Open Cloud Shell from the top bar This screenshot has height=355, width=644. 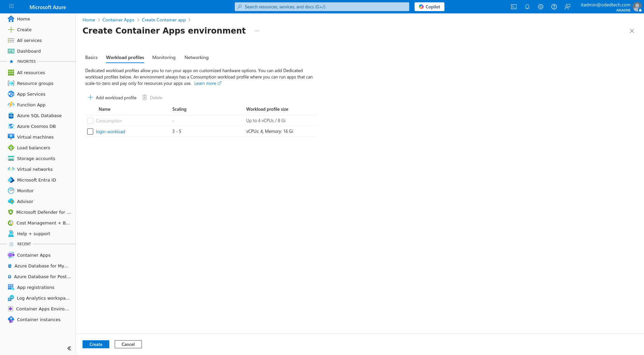point(514,7)
